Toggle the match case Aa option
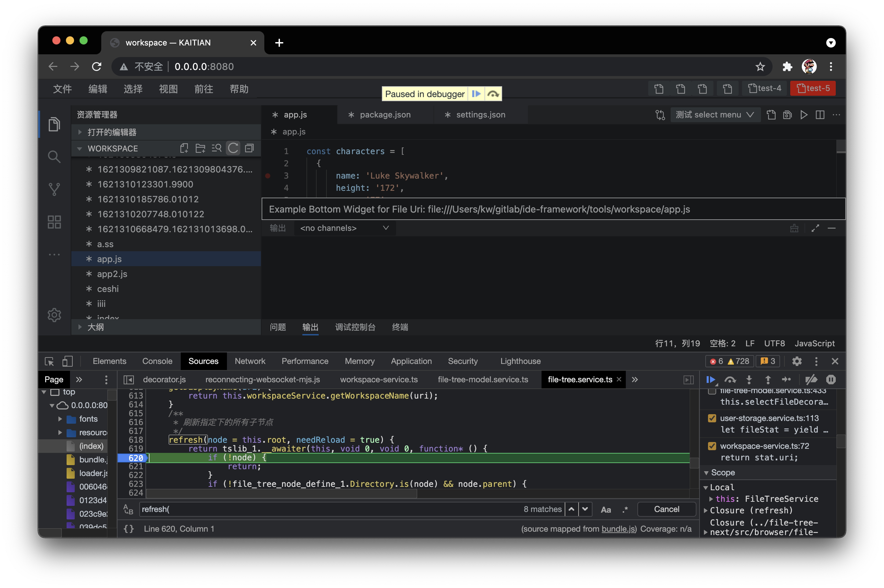 tap(606, 509)
